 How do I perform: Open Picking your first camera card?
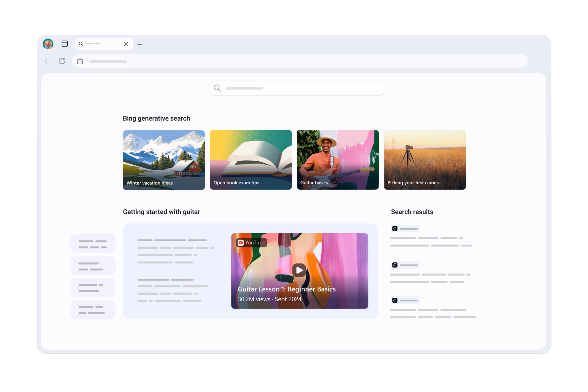(425, 160)
